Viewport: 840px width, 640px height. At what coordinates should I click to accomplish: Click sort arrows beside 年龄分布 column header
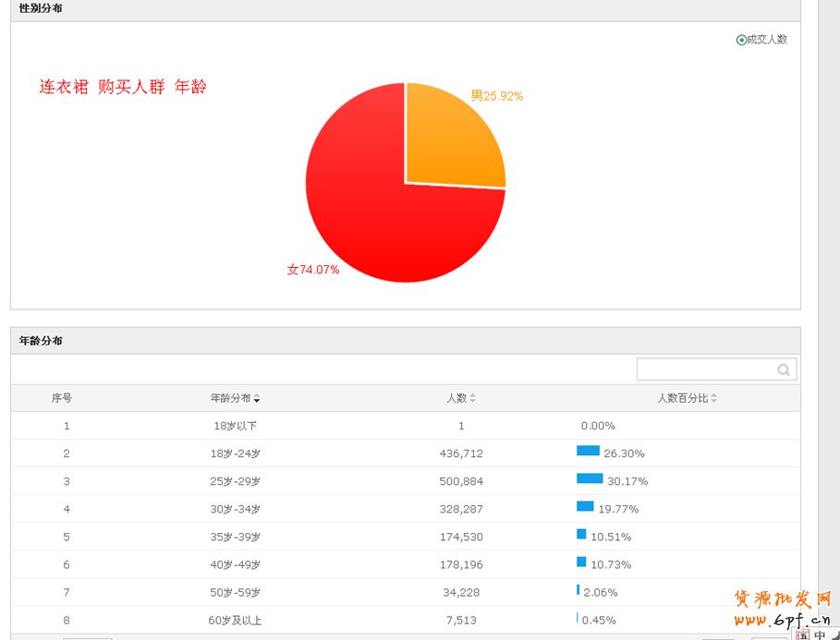(x=257, y=399)
